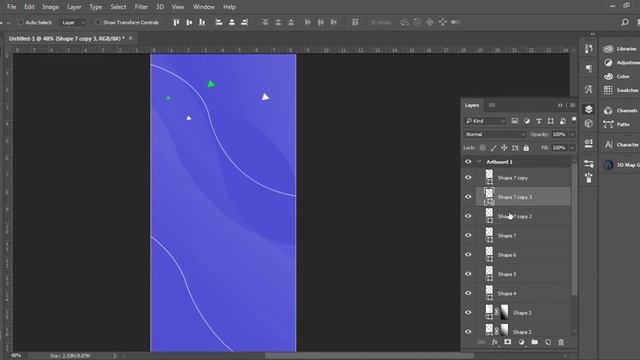Click the align left edges icon
The image size is (640, 360).
pyautogui.click(x=219, y=22)
